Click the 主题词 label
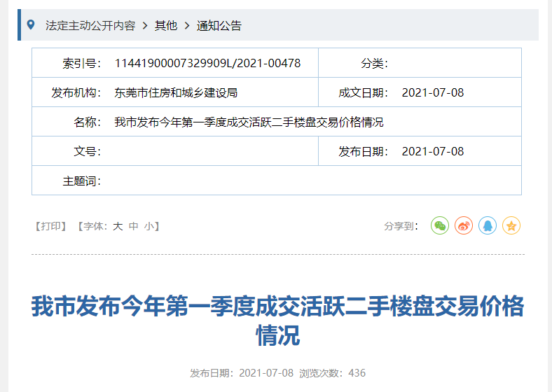This screenshot has height=392, width=552. point(82,181)
